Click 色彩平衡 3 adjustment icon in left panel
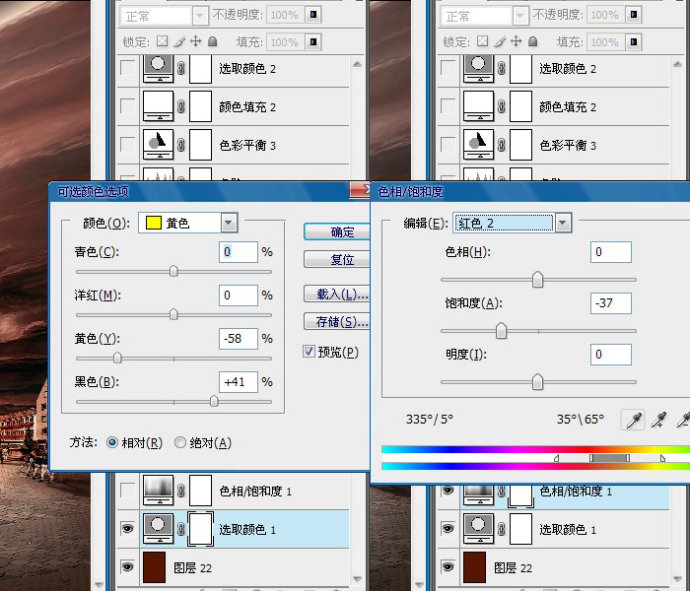690x591 pixels. [158, 144]
